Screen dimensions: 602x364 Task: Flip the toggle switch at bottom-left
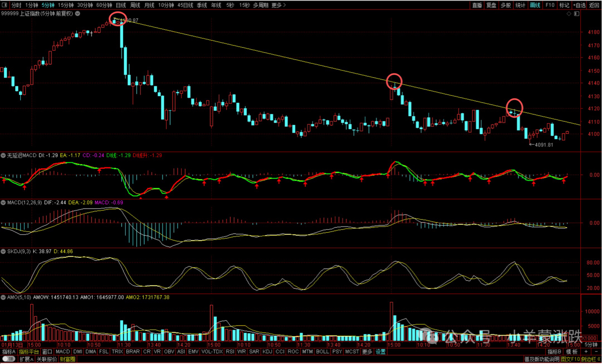click(x=9, y=359)
